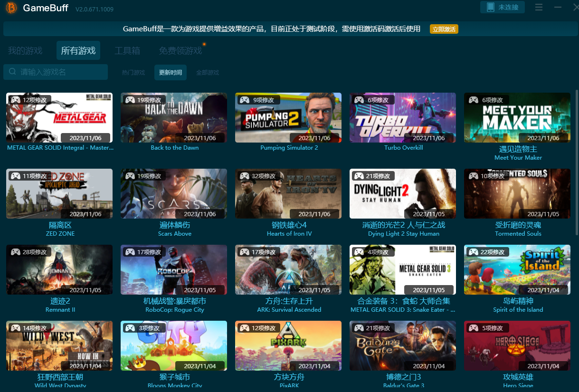579x392 pixels.
Task: Click the controller icon on Scars Above card
Action: pos(130,176)
